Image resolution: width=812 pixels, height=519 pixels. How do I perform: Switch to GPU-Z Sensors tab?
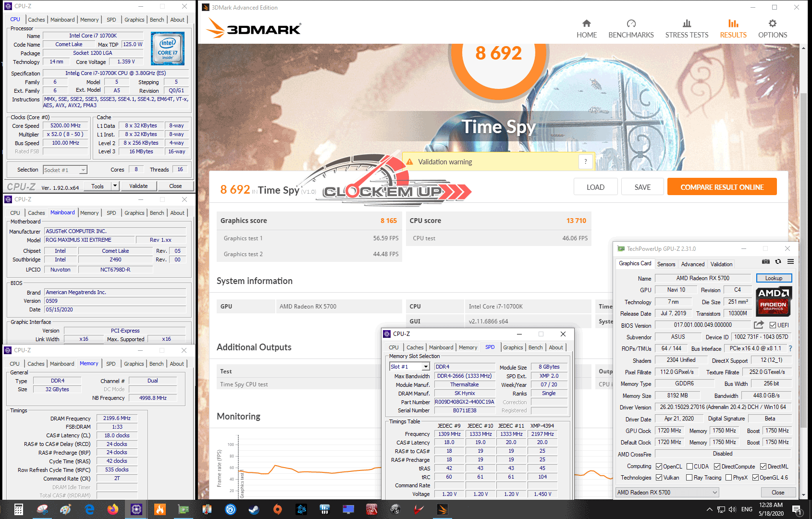[666, 264]
